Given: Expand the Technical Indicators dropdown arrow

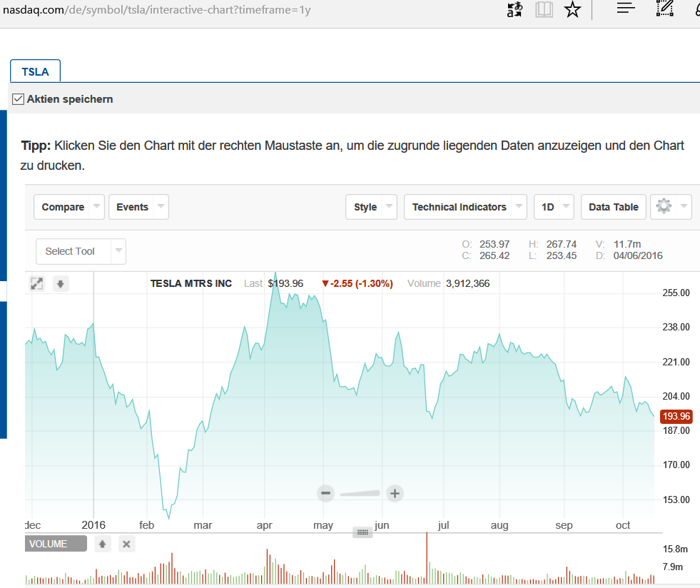Looking at the screenshot, I should tap(519, 206).
